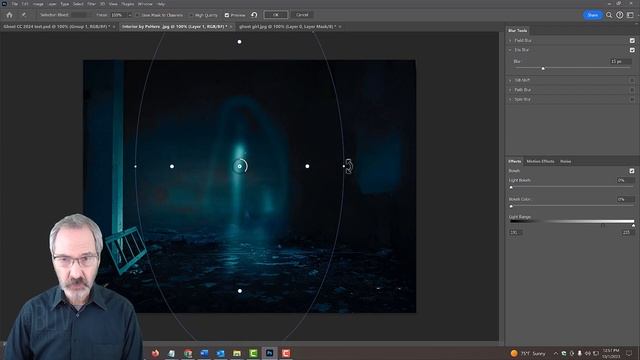Click the right ellipse boundary handle
Image resolution: width=640 pixels, height=360 pixels.
(x=344, y=166)
